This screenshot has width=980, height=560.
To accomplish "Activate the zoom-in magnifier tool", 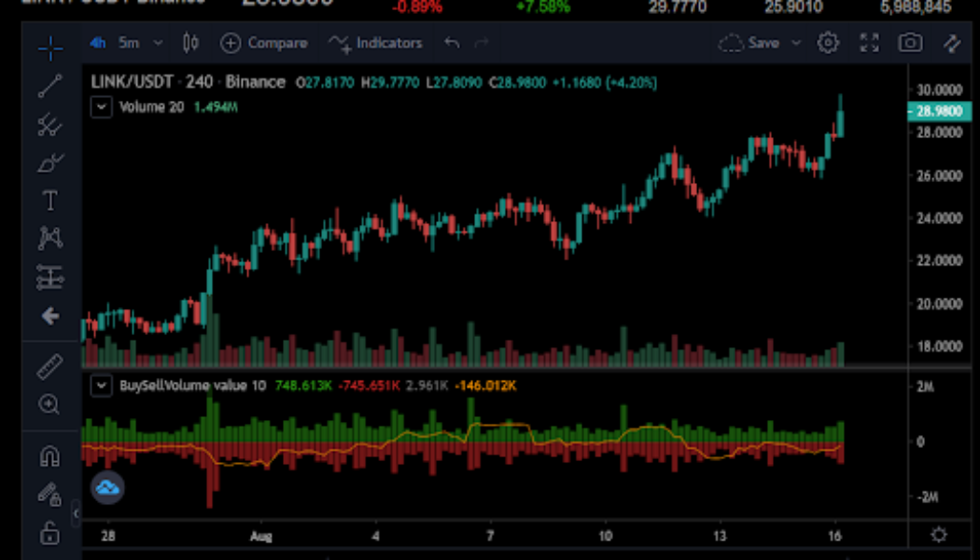I will (x=50, y=404).
